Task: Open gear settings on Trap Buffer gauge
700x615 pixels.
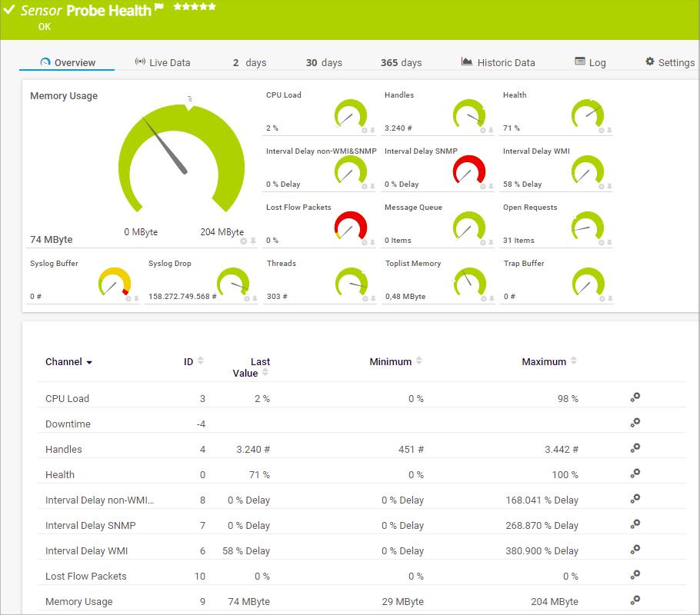Action: pyautogui.click(x=602, y=299)
